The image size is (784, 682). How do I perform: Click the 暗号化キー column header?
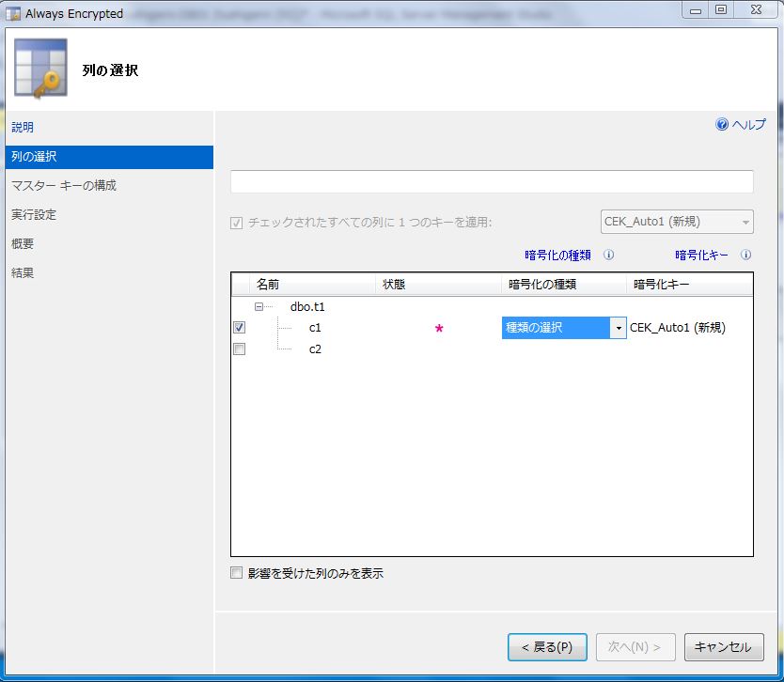click(690, 285)
